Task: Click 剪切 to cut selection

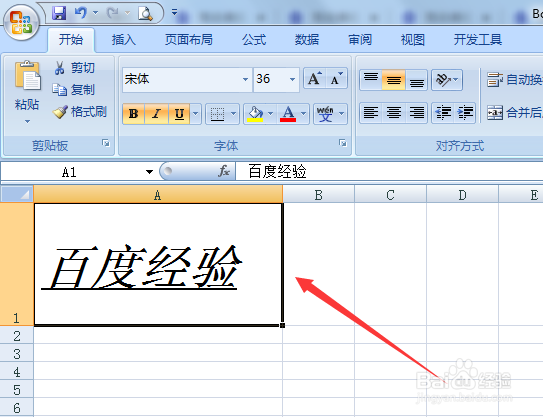Action: 74,68
